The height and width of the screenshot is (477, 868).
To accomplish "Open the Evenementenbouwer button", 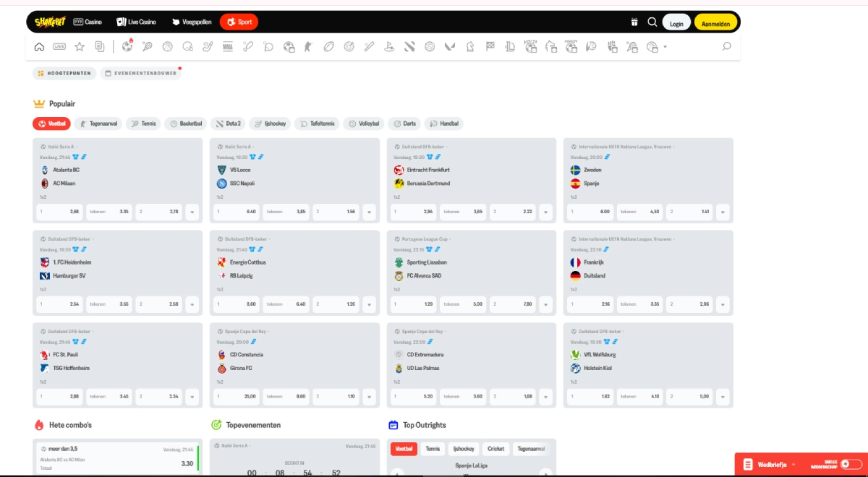I will click(140, 73).
